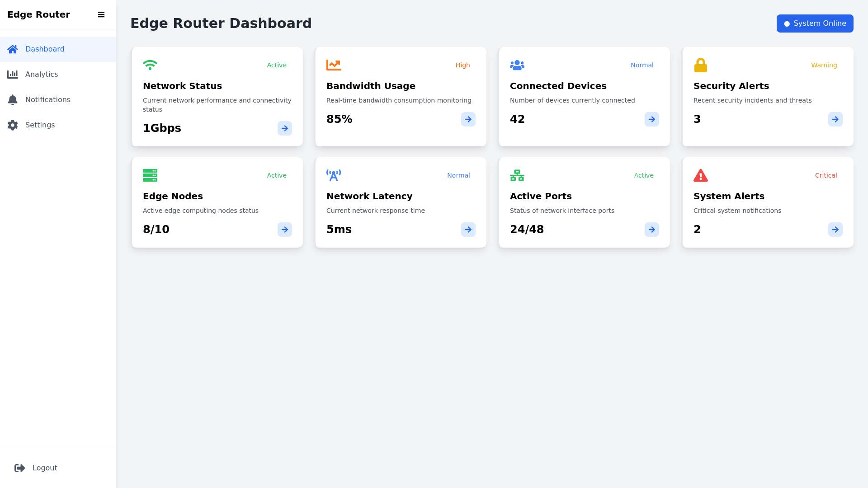Image resolution: width=868 pixels, height=488 pixels.
Task: Open Notifications in sidebar
Action: (47, 99)
